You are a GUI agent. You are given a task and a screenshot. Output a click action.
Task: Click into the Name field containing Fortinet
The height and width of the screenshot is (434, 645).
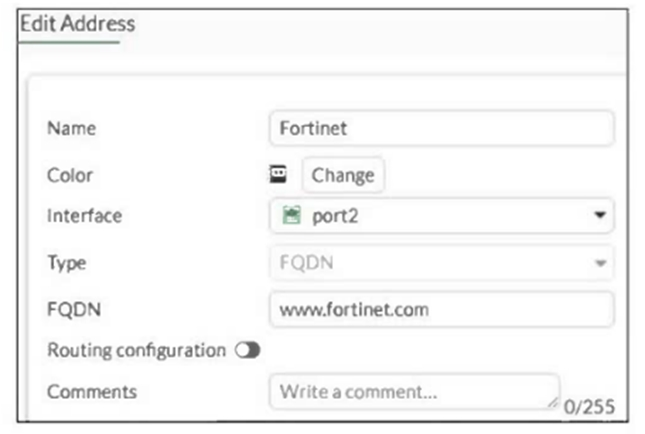click(440, 128)
